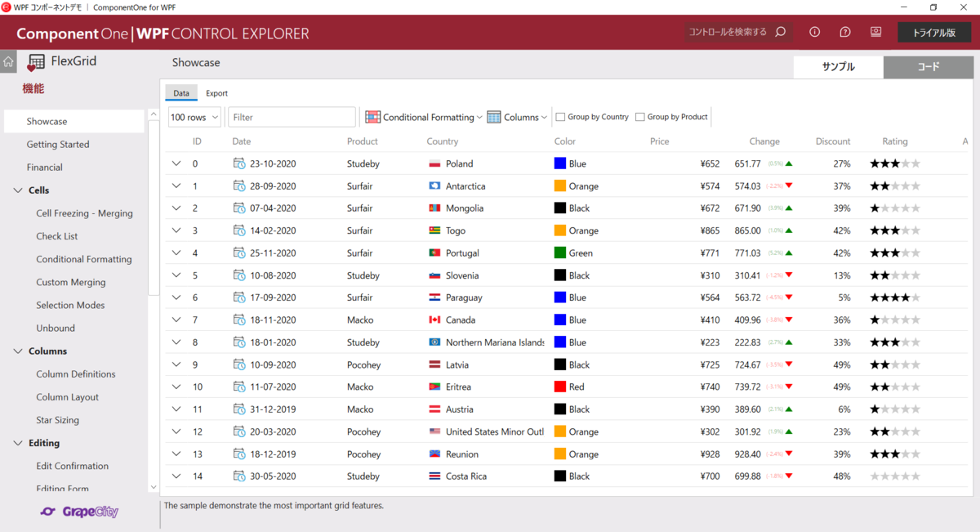The image size is (980, 532).
Task: Click the star rating in row 0
Action: (x=895, y=163)
